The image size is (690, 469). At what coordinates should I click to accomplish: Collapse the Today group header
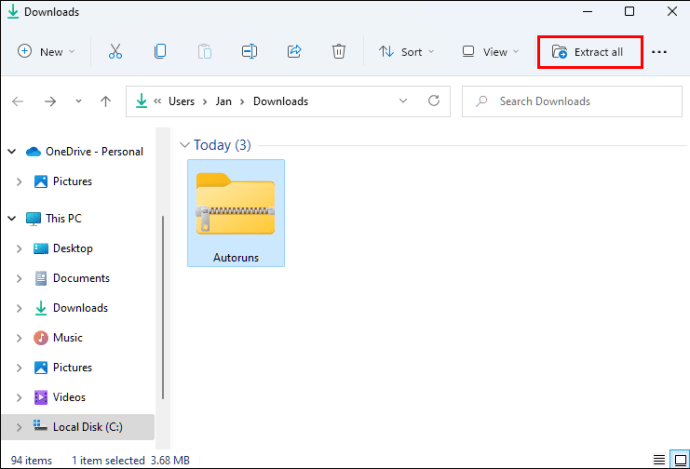click(184, 145)
